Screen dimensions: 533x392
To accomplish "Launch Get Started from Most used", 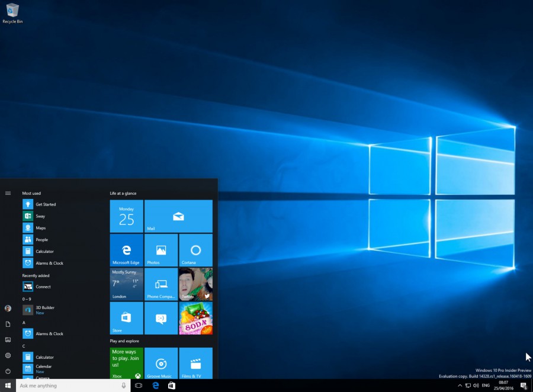I will (x=46, y=204).
